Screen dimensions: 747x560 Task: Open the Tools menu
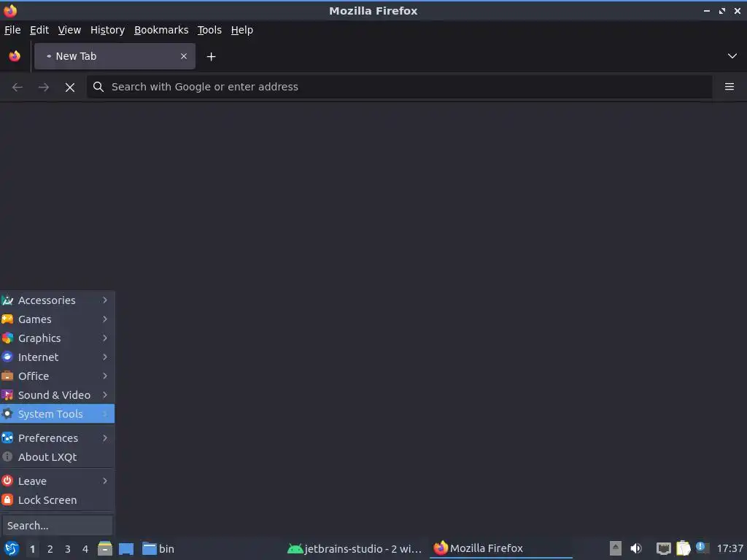209,30
